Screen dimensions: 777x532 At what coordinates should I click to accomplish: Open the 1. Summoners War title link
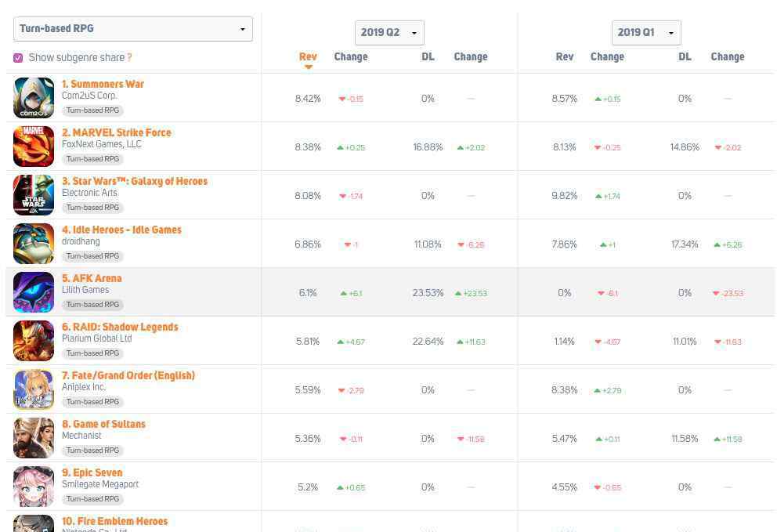pos(103,85)
